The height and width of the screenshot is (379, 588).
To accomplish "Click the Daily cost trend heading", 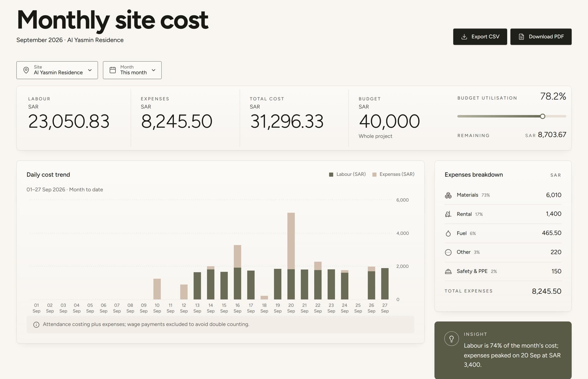I will pyautogui.click(x=48, y=175).
